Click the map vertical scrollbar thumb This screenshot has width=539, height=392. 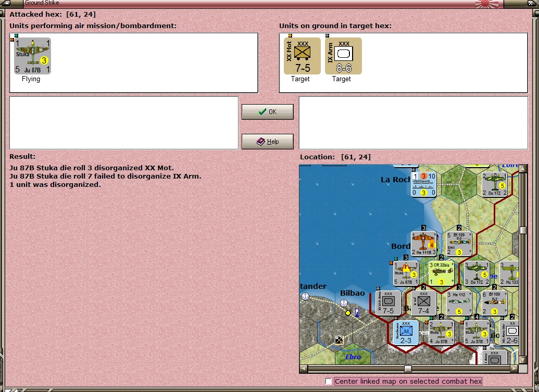[523, 230]
